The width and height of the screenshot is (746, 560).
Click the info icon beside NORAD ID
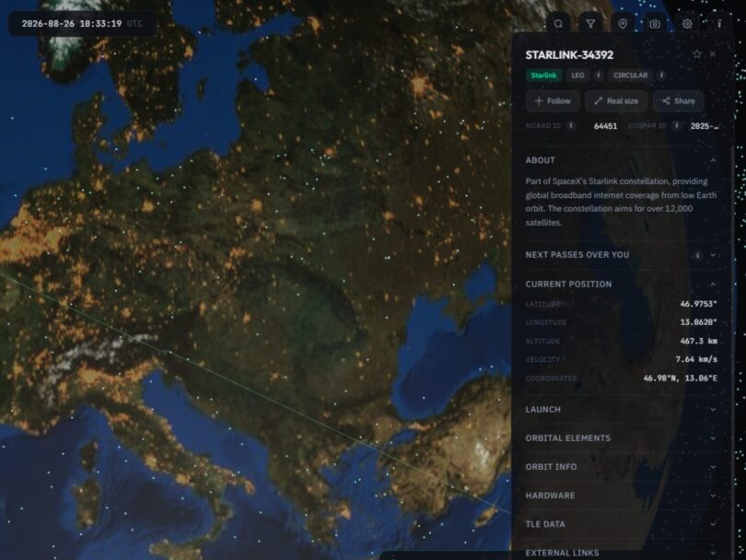click(x=571, y=125)
